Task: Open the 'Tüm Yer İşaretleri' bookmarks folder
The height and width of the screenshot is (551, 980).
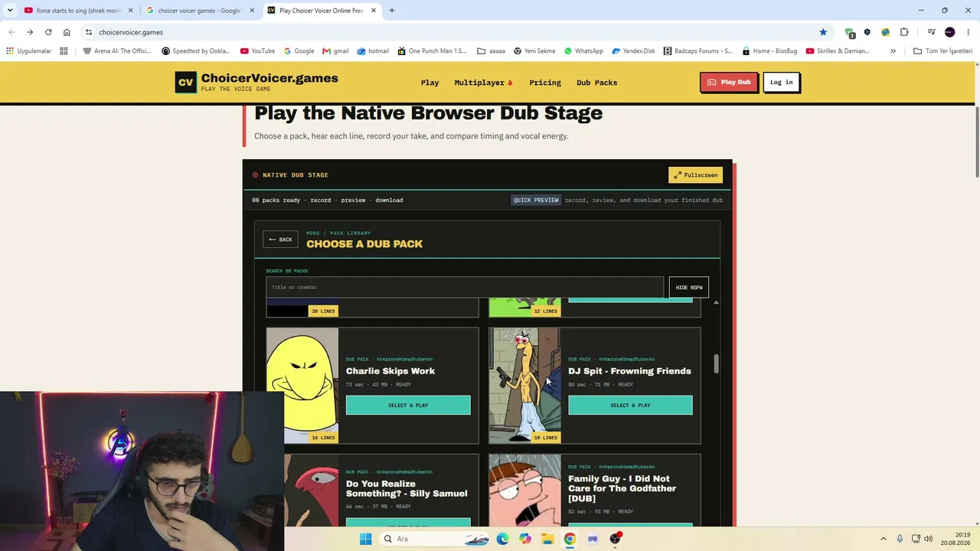Action: point(942,51)
